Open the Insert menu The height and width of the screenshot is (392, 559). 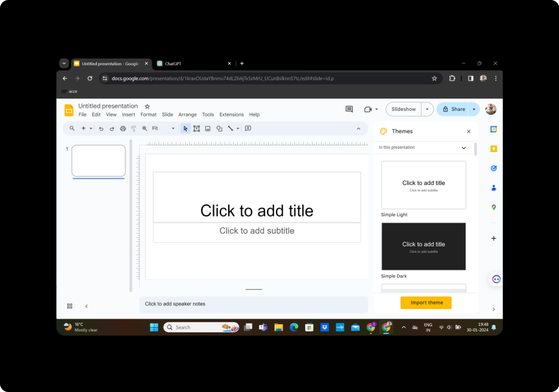tap(128, 115)
